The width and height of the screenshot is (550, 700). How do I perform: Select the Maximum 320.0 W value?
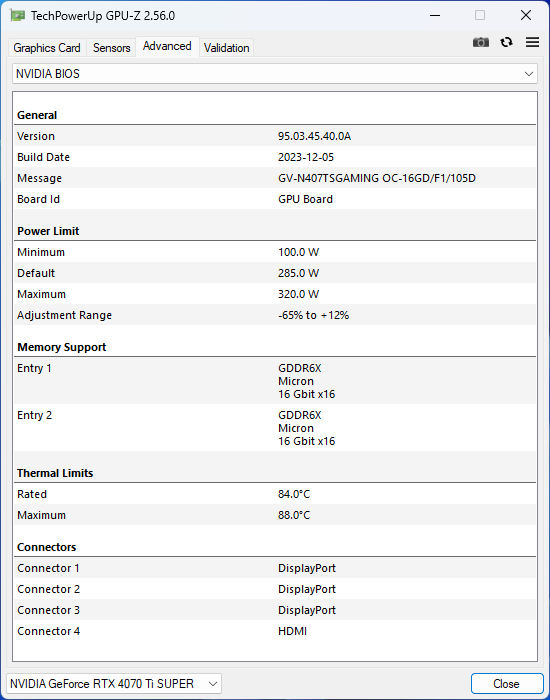point(298,294)
